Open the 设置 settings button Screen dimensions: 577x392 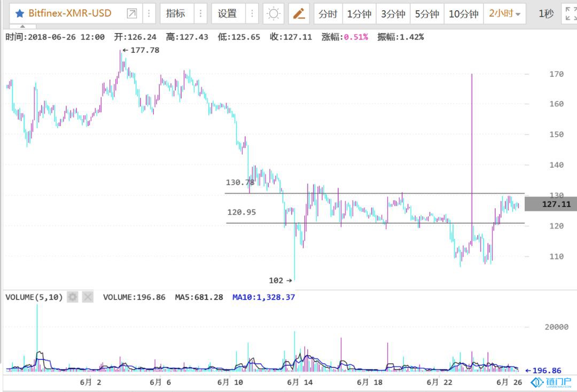(x=227, y=13)
